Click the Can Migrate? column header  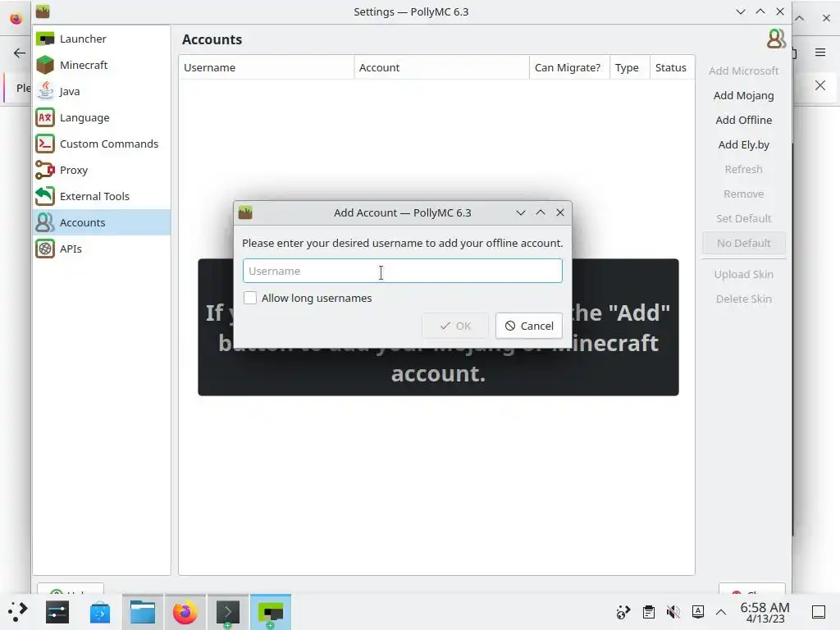point(569,67)
